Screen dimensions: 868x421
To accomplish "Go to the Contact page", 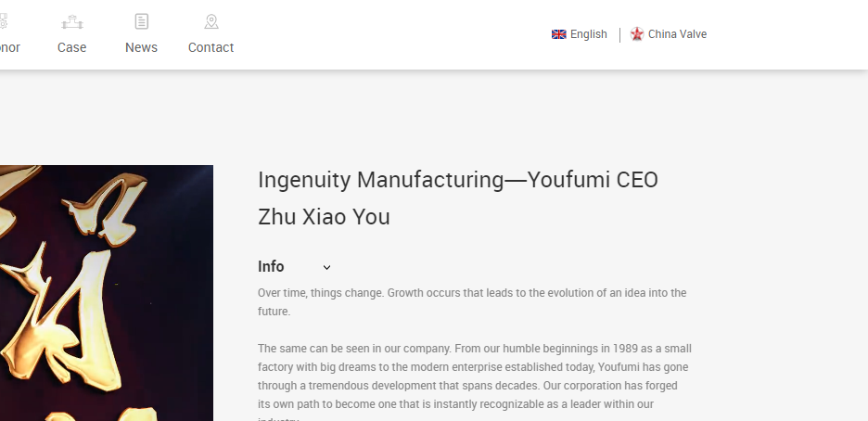I will (211, 47).
